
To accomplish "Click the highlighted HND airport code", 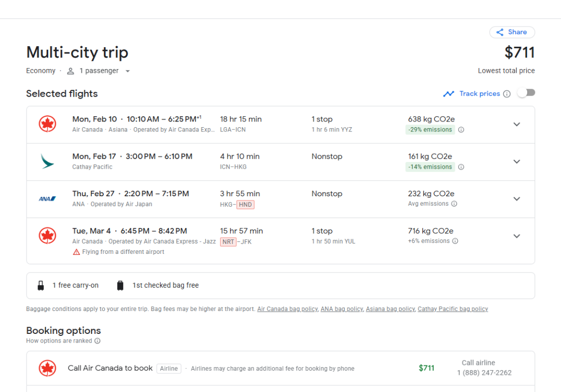I will (x=245, y=205).
